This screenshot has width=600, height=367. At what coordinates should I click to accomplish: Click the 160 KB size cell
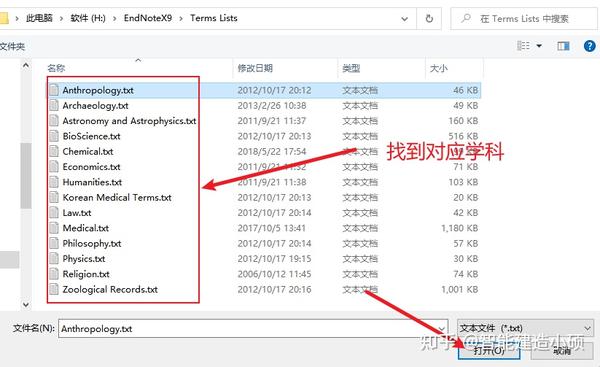click(463, 121)
